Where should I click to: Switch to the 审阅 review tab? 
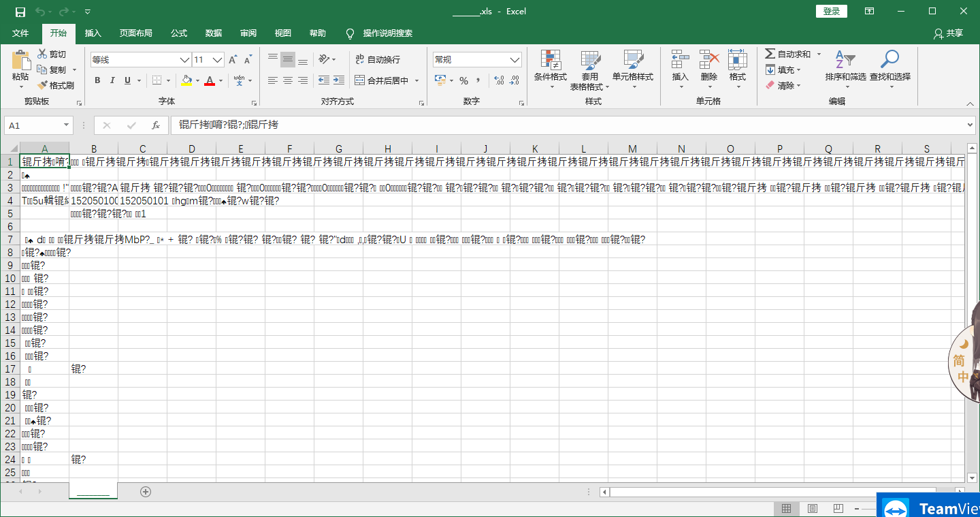pyautogui.click(x=248, y=33)
